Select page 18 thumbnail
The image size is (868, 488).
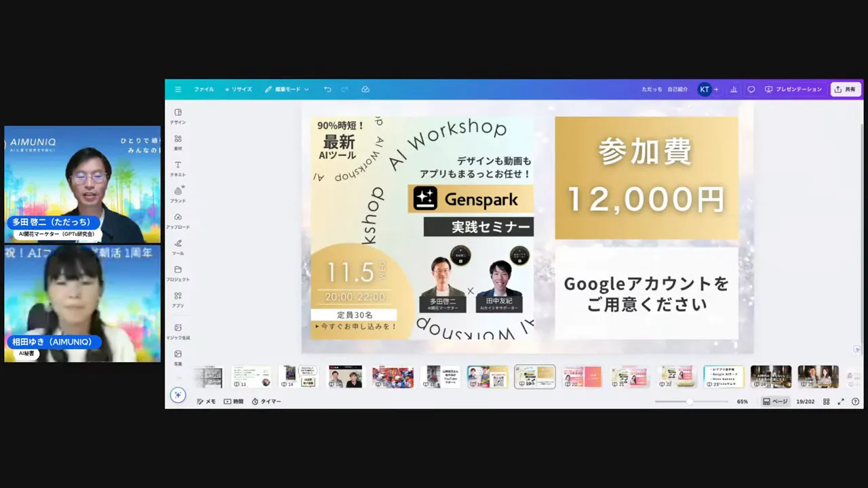coord(488,377)
